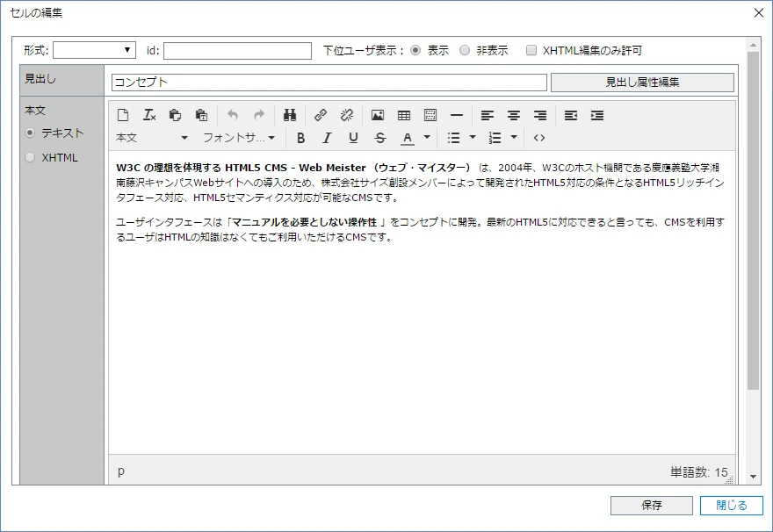Align text right
This screenshot has height=532, width=773.
540,115
